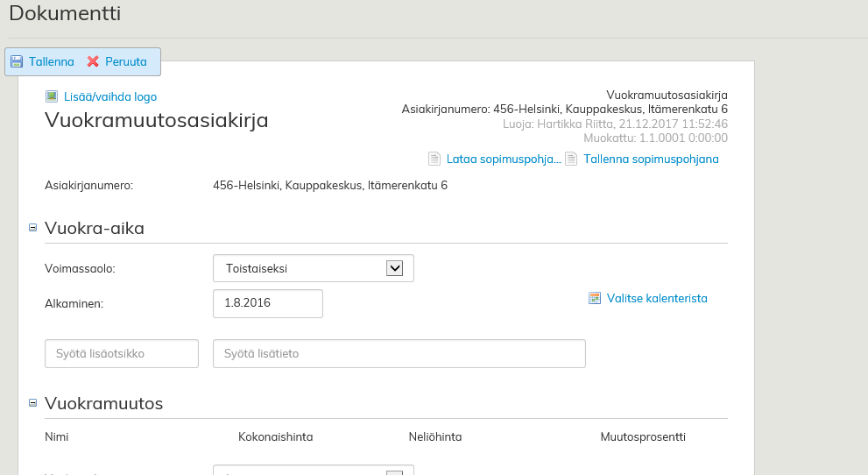The image size is (868, 475).
Task: Click the red X Peruuta icon
Action: click(x=93, y=62)
